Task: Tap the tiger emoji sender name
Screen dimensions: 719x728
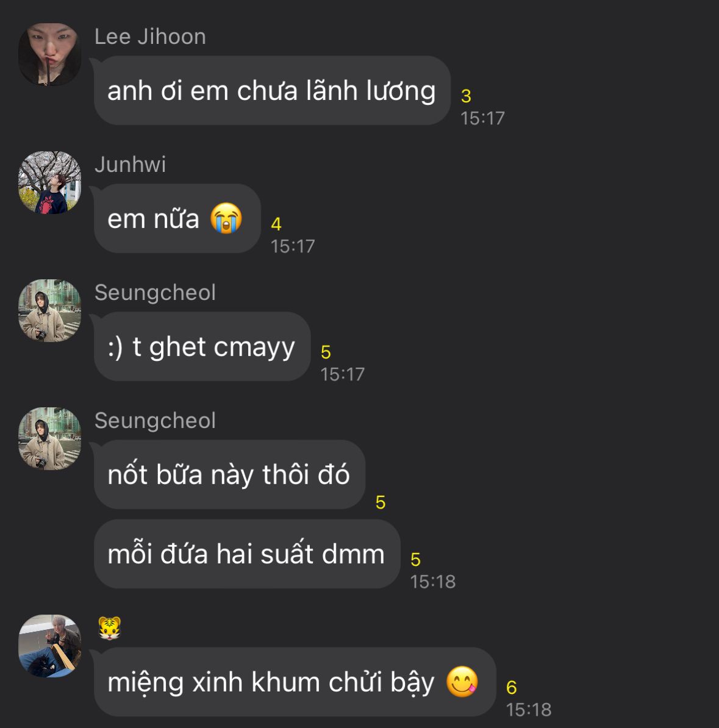Action: [110, 628]
